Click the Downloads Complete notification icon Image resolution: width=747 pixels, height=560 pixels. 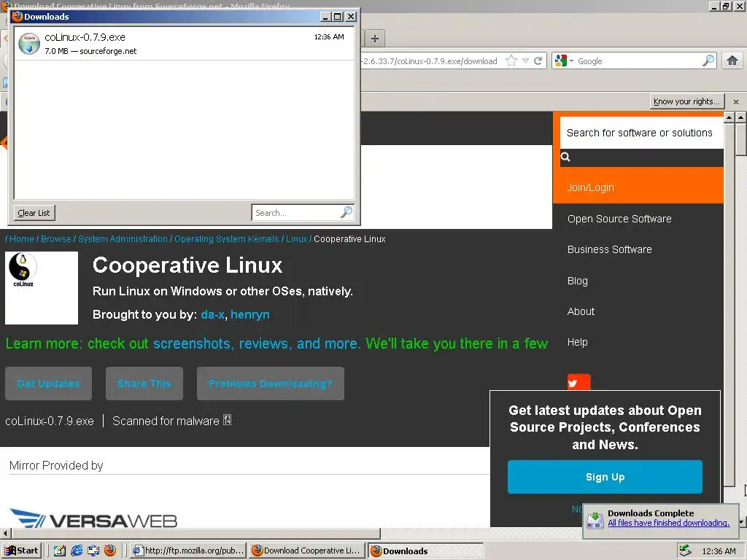click(x=595, y=520)
